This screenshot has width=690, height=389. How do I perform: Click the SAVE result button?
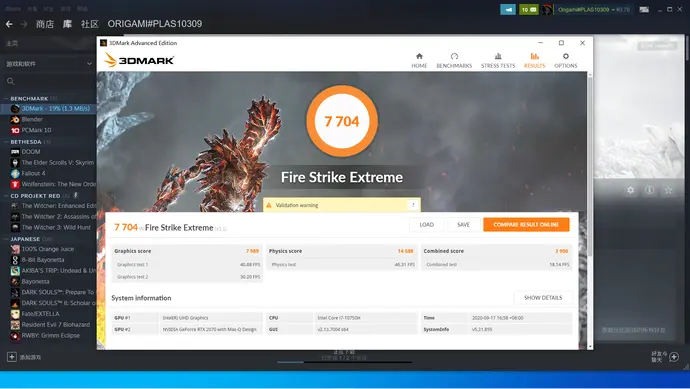tap(463, 224)
